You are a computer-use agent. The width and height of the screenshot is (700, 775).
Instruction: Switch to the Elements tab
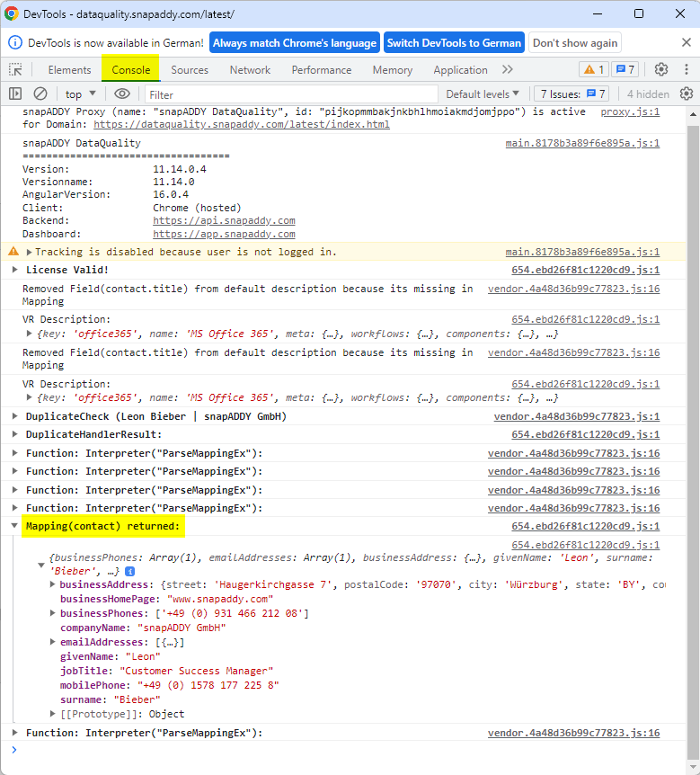[x=70, y=70]
